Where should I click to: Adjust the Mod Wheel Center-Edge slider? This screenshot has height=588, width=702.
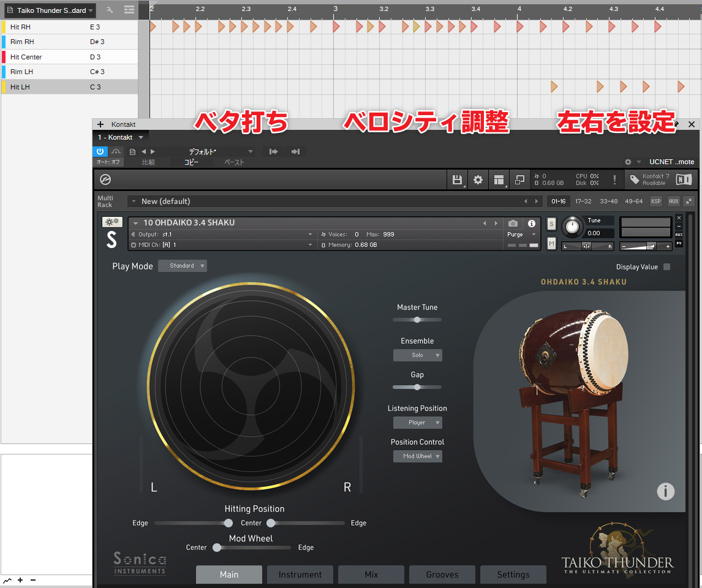[x=252, y=548]
